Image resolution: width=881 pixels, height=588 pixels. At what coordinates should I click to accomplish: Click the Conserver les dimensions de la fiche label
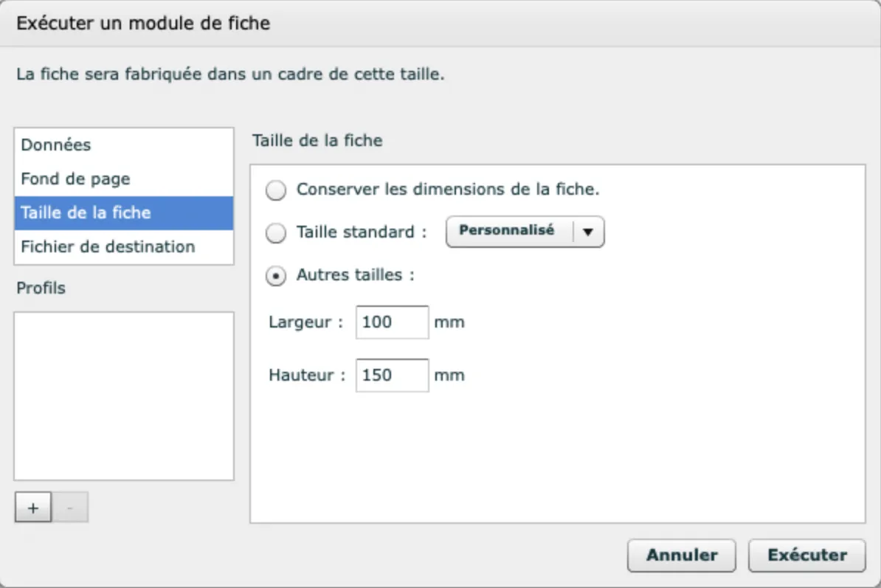point(448,189)
